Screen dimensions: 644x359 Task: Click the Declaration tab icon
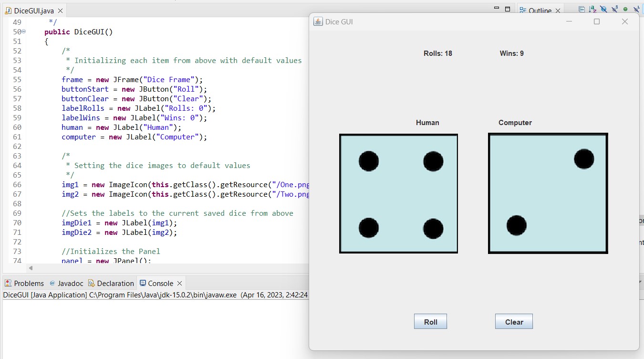point(91,283)
